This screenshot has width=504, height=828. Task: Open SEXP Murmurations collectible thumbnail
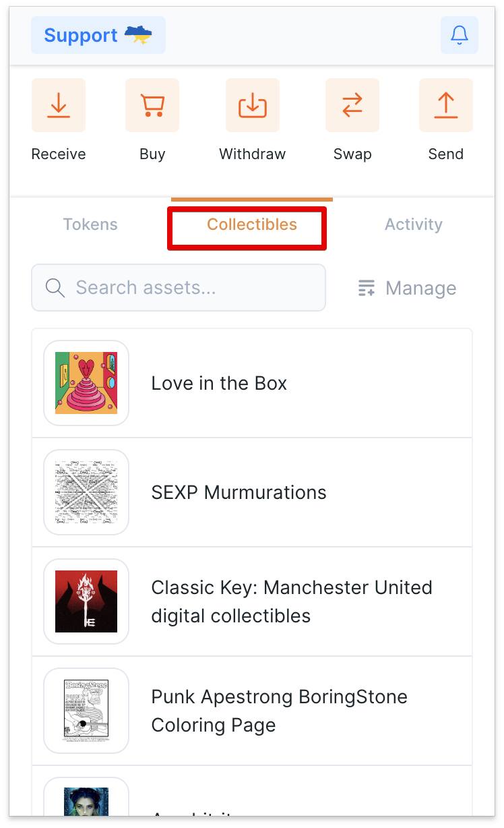click(86, 492)
